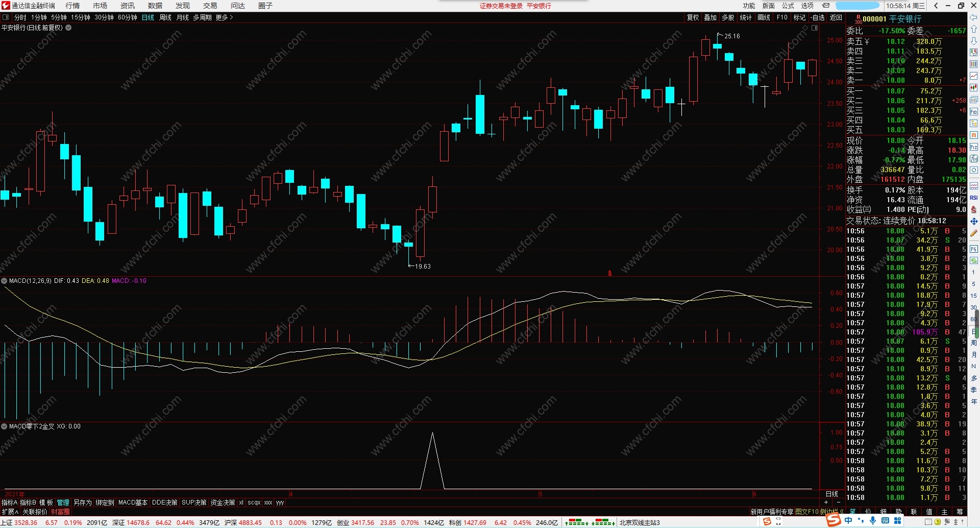980x528 pixels.
Task: Expand the 卖五 order book arrow
Action: pos(867,42)
